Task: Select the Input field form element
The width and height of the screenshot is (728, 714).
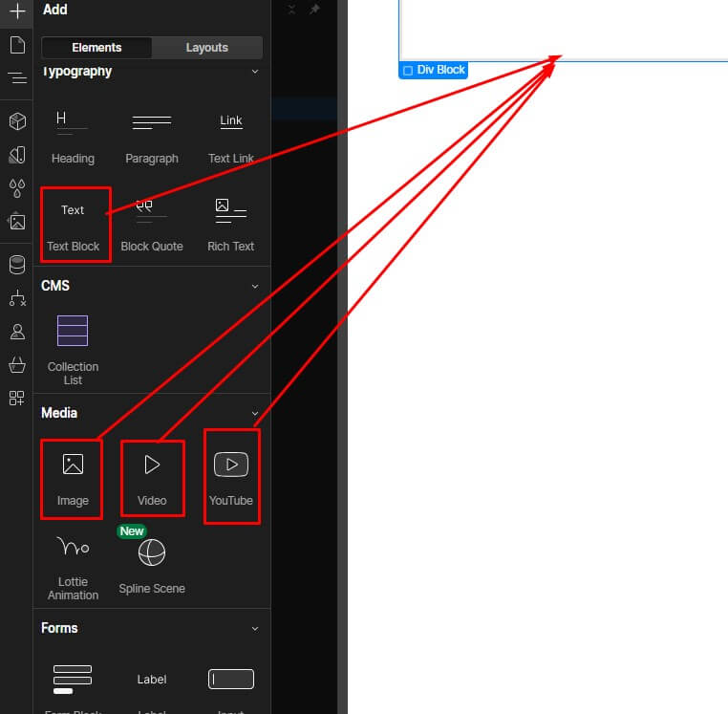Action: click(x=231, y=680)
